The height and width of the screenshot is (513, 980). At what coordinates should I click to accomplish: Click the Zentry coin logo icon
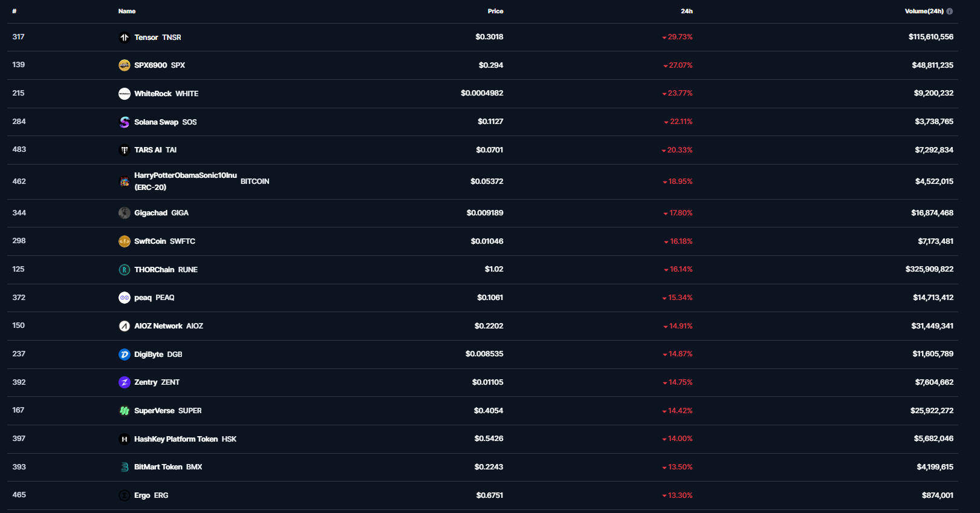[x=125, y=382]
